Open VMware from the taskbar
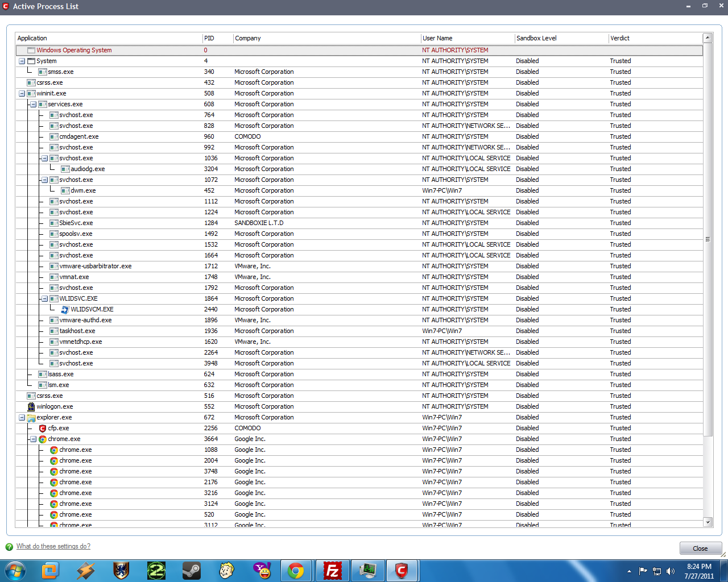Image resolution: width=728 pixels, height=582 pixels. tap(50, 571)
